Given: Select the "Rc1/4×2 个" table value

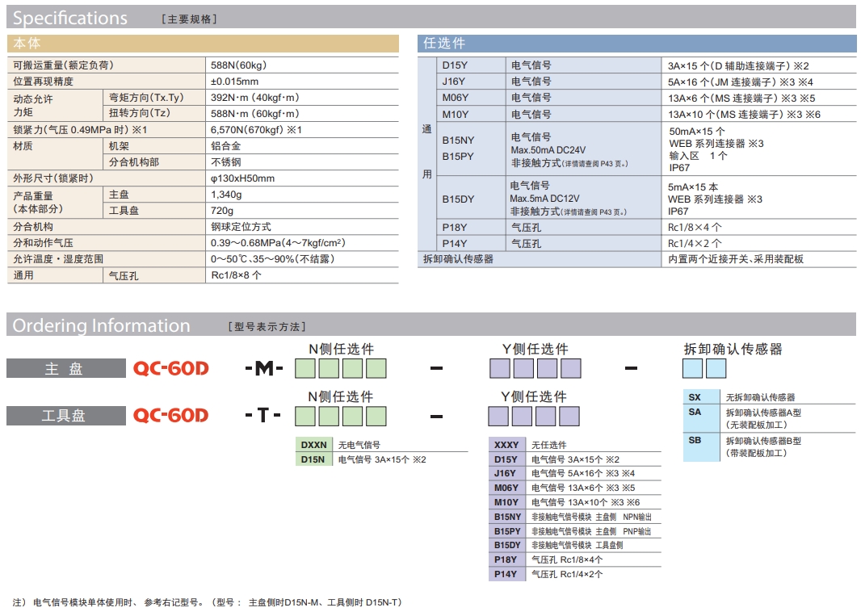Looking at the screenshot, I should (x=695, y=243).
